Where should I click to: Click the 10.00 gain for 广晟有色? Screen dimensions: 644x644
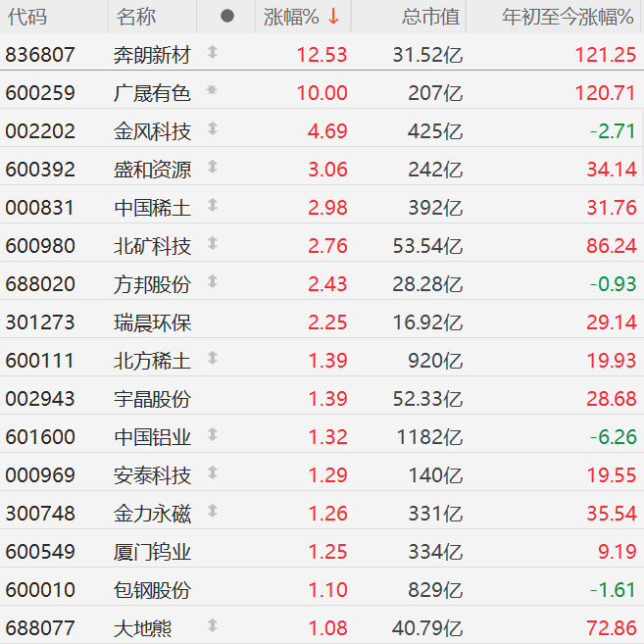[x=322, y=93]
